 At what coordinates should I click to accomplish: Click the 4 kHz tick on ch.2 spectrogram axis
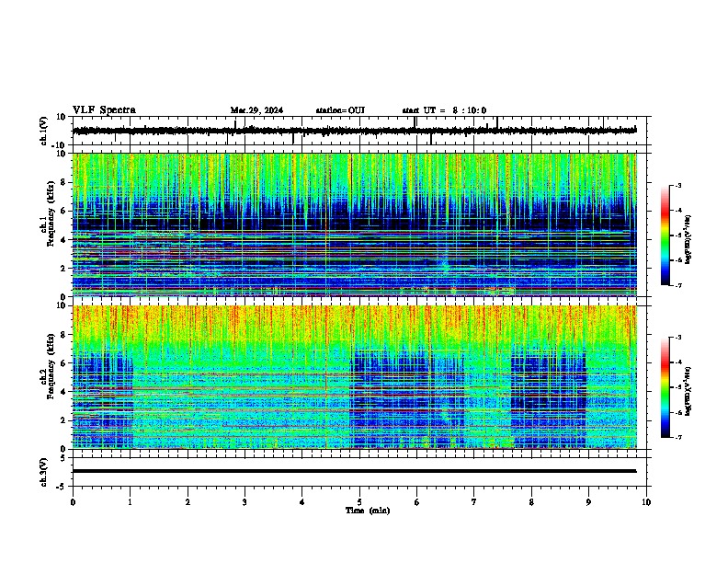click(63, 392)
